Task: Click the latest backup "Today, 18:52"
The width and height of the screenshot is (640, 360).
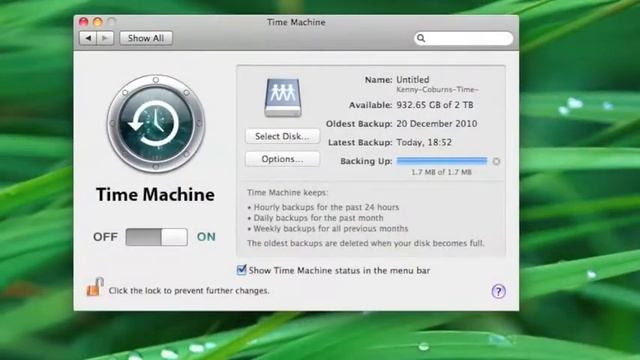Action: (x=424, y=142)
